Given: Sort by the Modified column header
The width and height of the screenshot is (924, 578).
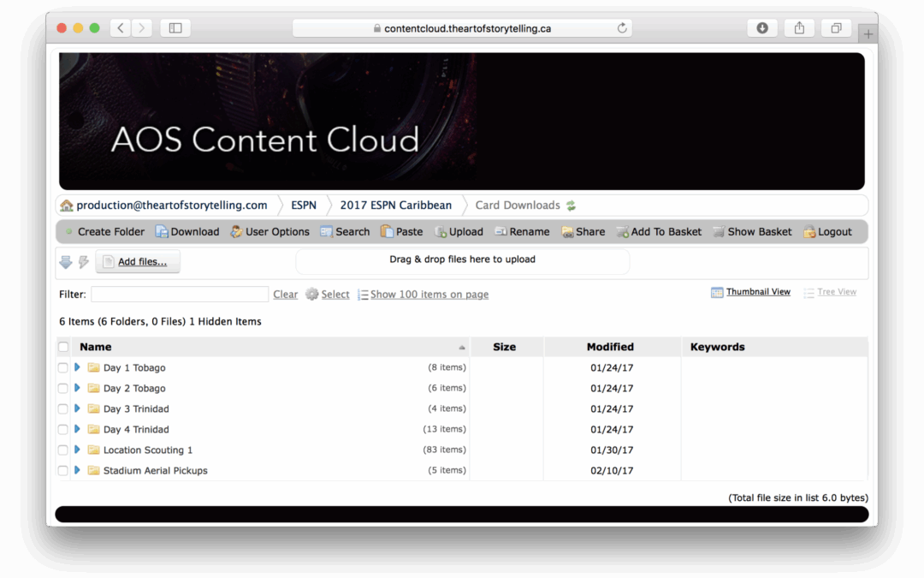Looking at the screenshot, I should click(610, 347).
